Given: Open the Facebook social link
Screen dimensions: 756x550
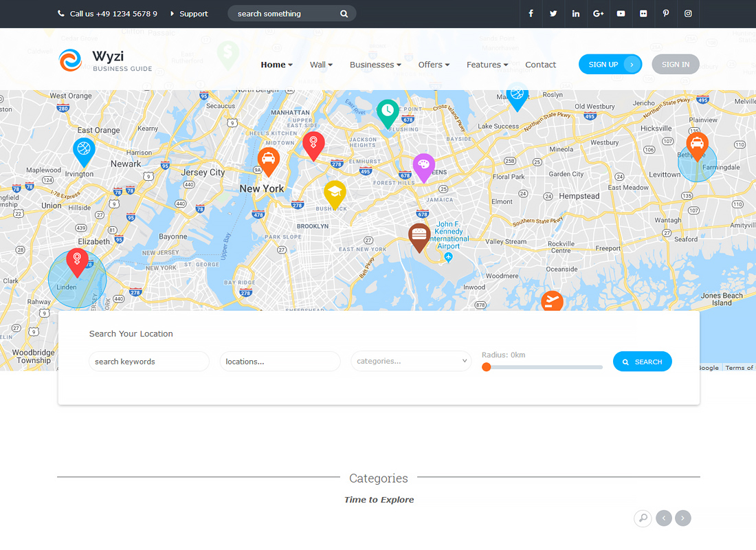Looking at the screenshot, I should click(531, 14).
